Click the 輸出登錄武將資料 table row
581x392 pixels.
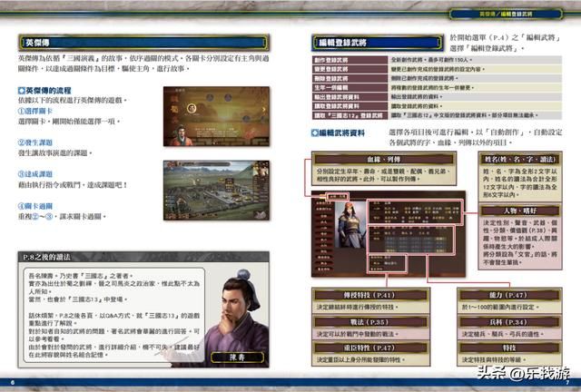(437, 97)
